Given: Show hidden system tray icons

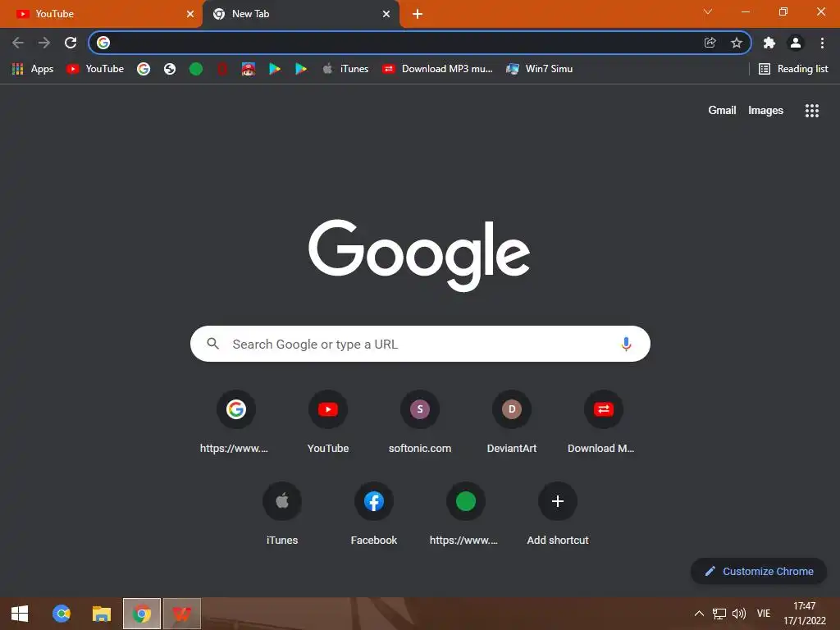Looking at the screenshot, I should point(699,614).
